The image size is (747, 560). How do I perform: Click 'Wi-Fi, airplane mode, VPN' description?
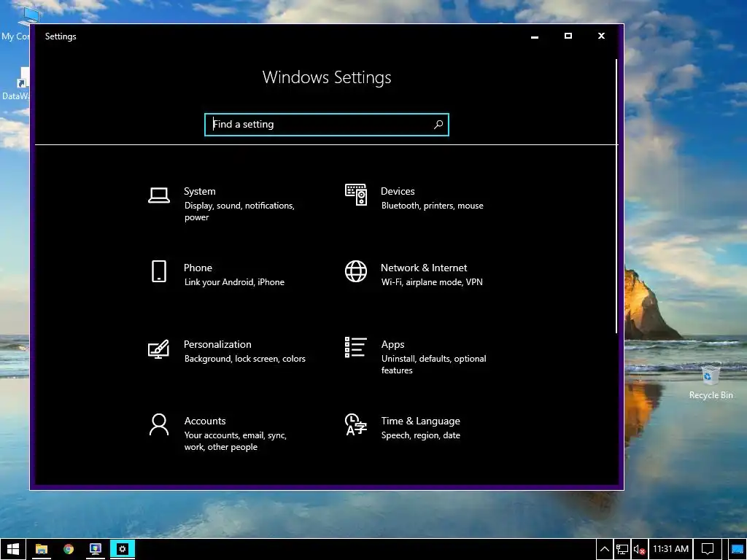[432, 282]
